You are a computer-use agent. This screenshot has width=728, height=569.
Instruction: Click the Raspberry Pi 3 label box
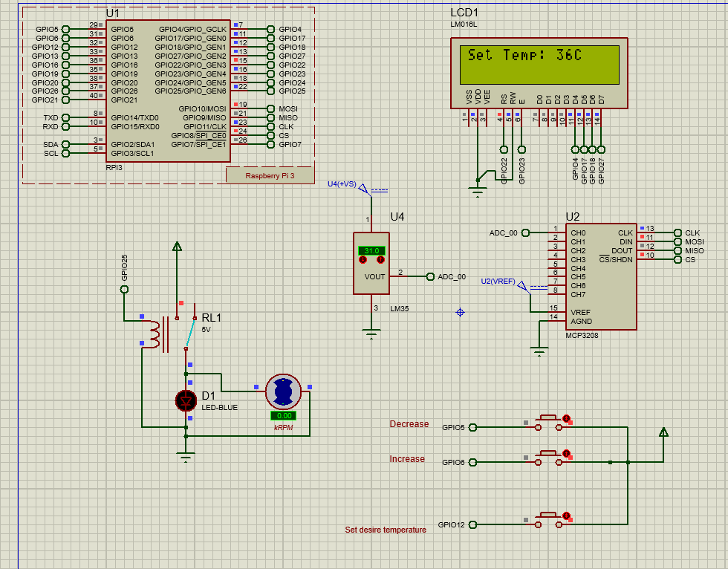270,175
